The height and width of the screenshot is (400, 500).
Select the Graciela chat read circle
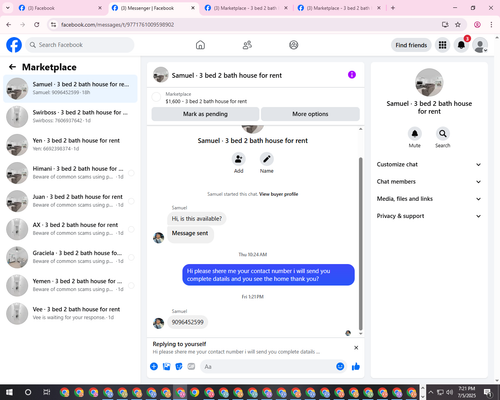point(131,257)
